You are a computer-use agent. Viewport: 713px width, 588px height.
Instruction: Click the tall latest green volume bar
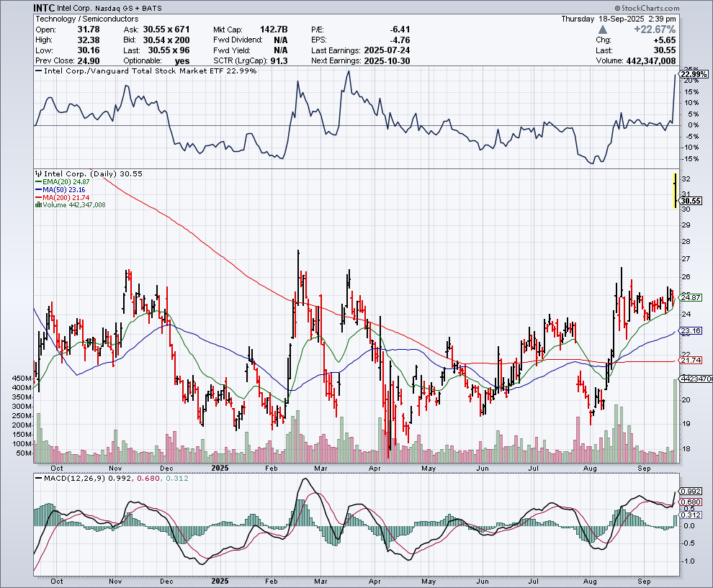676,421
